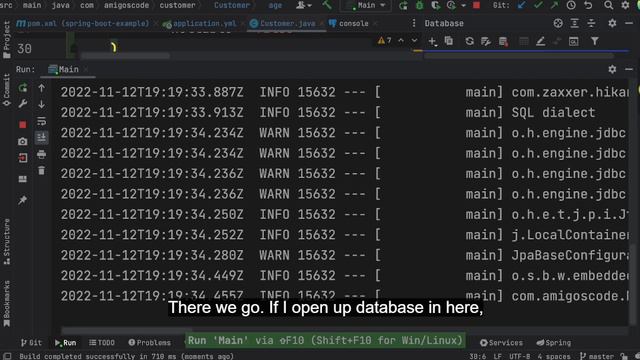
Task: Click the top toolbar Rerun icon
Action: click(x=403, y=5)
